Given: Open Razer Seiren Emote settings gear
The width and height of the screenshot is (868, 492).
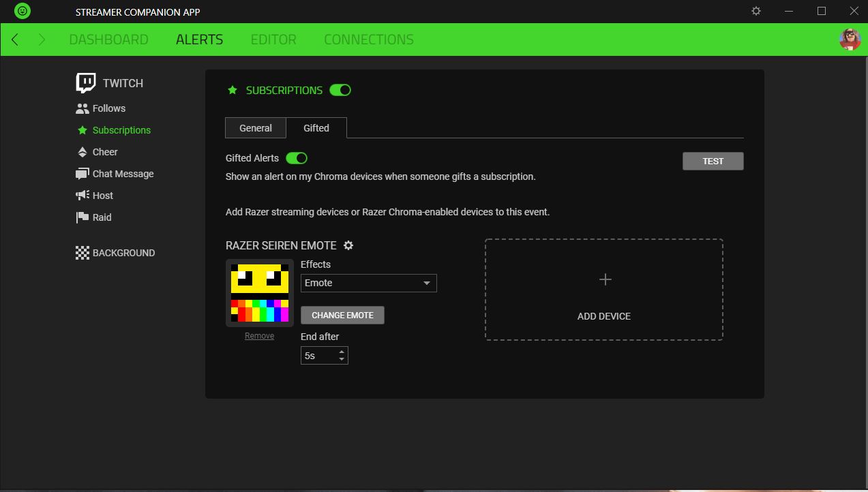Looking at the screenshot, I should tap(348, 245).
